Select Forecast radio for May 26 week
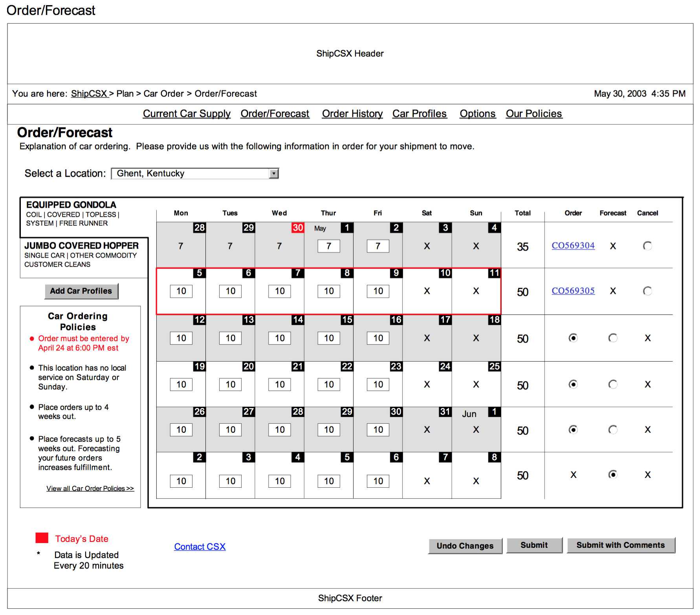The width and height of the screenshot is (700, 615). pos(612,430)
